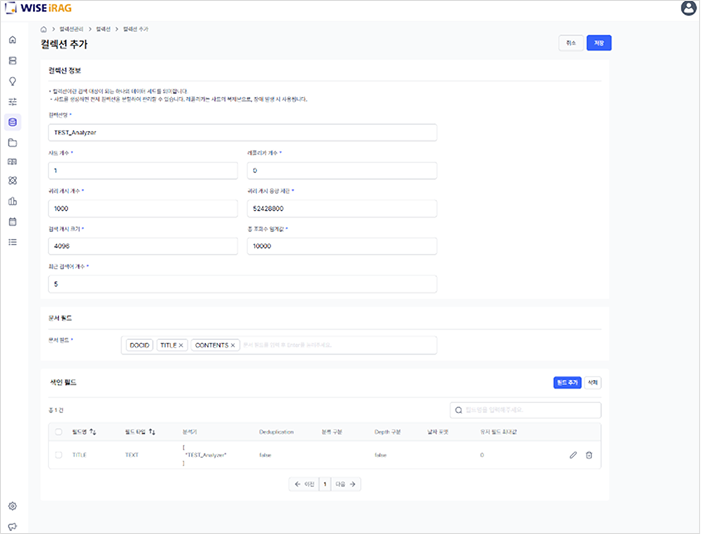Open the user profile avatar icon
Image resolution: width=701 pixels, height=534 pixels.
coord(688,8)
